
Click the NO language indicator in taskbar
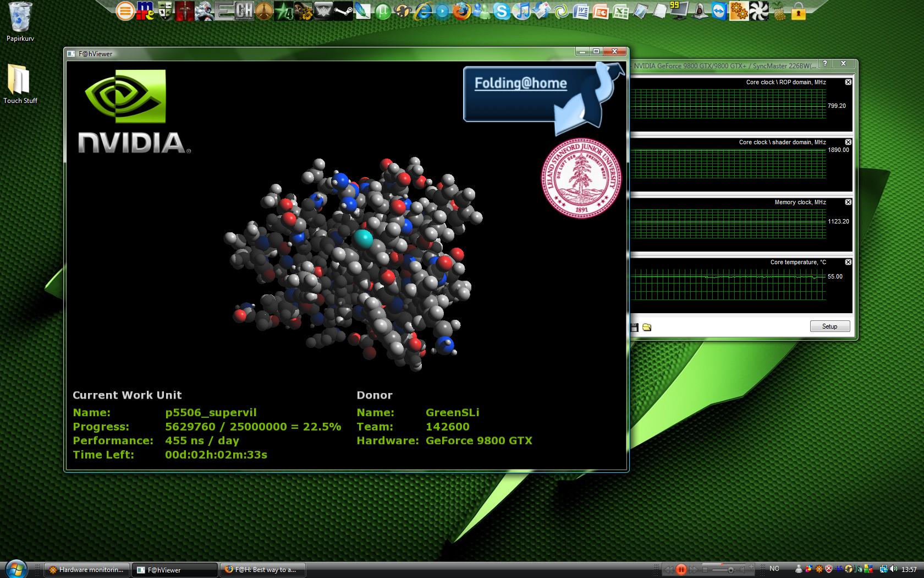(774, 569)
